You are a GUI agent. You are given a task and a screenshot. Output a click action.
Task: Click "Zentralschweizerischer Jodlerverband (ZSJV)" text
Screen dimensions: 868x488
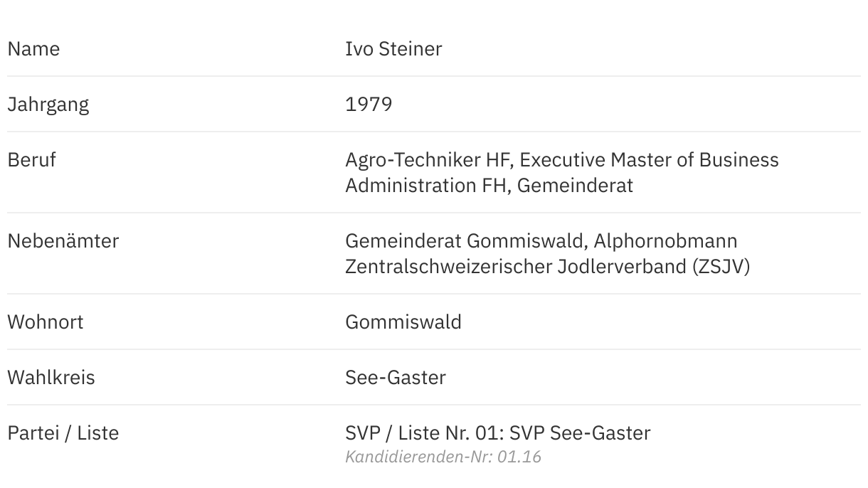[547, 267]
